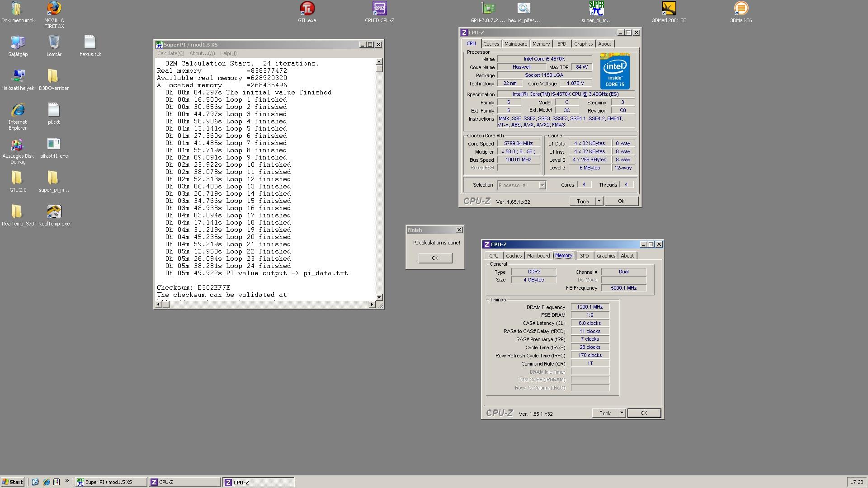The height and width of the screenshot is (488, 868).
Task: Open Tools dropdown arrow in lower CPU-Z
Action: pos(622,413)
